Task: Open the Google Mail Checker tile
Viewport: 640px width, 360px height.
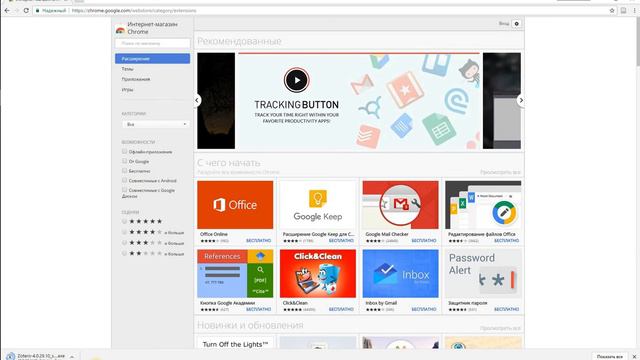Action: tap(400, 205)
